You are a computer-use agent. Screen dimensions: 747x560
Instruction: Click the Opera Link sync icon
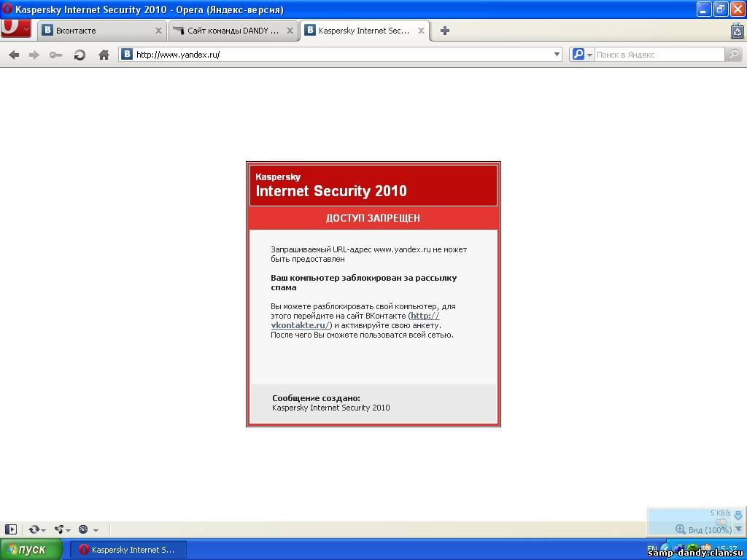(34, 529)
